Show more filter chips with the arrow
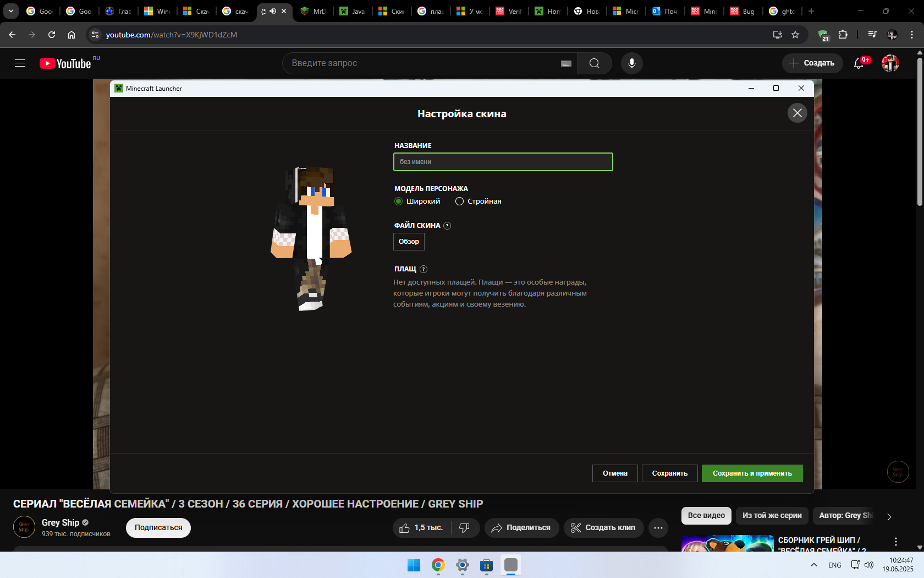Viewport: 924px width, 578px height. (x=889, y=516)
